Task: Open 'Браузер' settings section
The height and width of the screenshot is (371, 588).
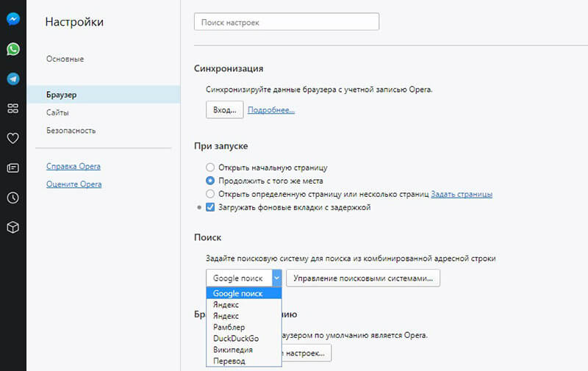Action: pyautogui.click(x=104, y=95)
